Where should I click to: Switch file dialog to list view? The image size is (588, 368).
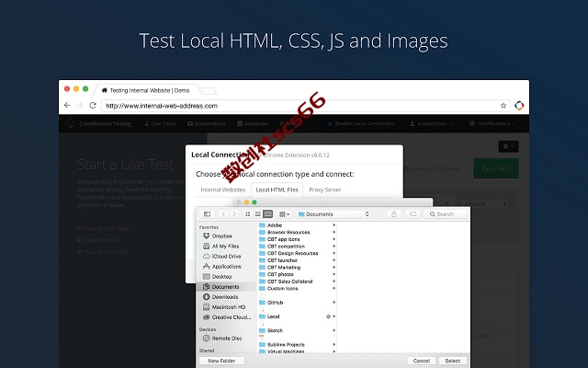click(x=257, y=214)
